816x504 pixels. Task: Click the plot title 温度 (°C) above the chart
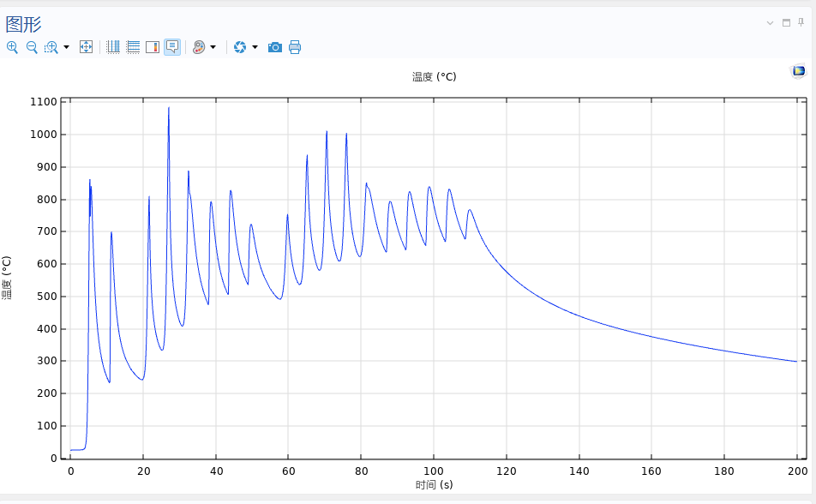434,77
